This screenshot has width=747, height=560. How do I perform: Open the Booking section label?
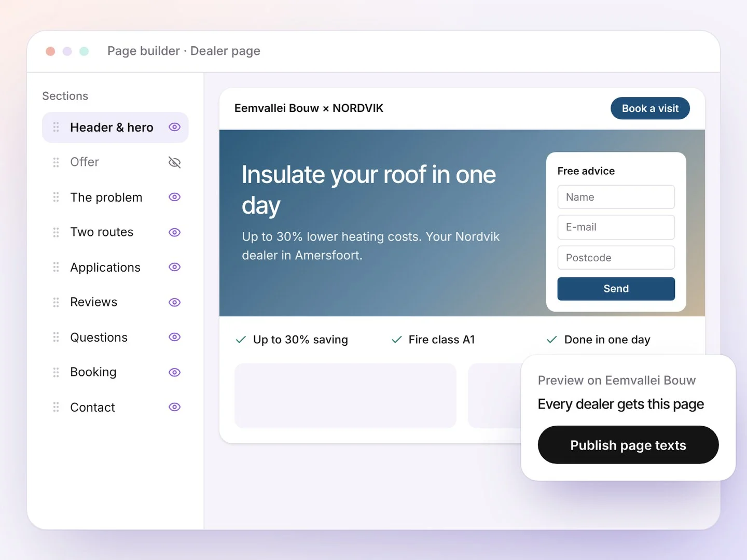pyautogui.click(x=93, y=372)
